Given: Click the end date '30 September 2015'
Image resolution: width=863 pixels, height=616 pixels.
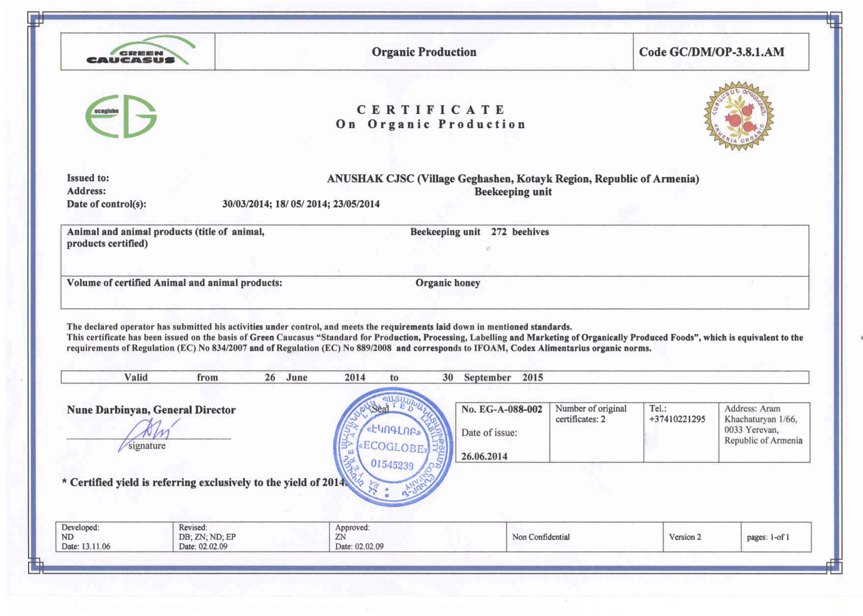Looking at the screenshot, I should pyautogui.click(x=493, y=377).
